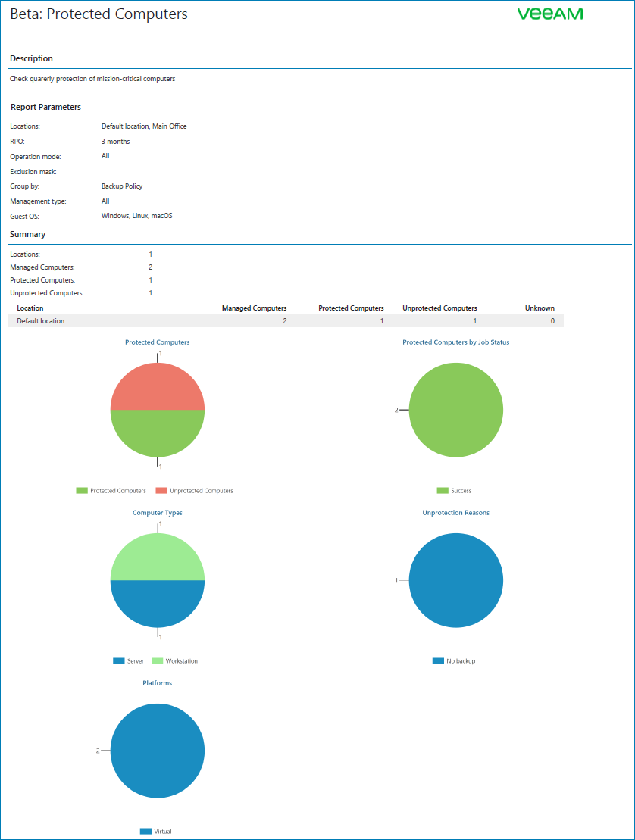Click the 'Beta: Protected Computers' report title

coord(99,14)
